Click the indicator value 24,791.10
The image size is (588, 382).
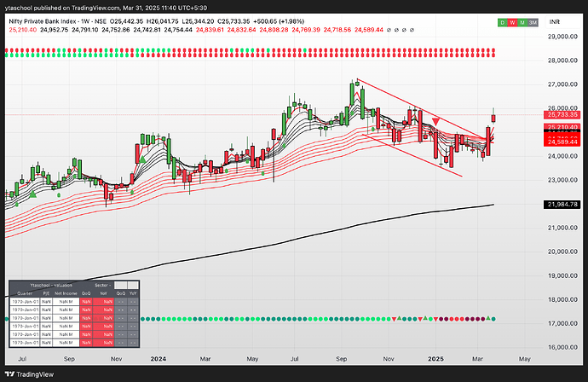pyautogui.click(x=86, y=30)
